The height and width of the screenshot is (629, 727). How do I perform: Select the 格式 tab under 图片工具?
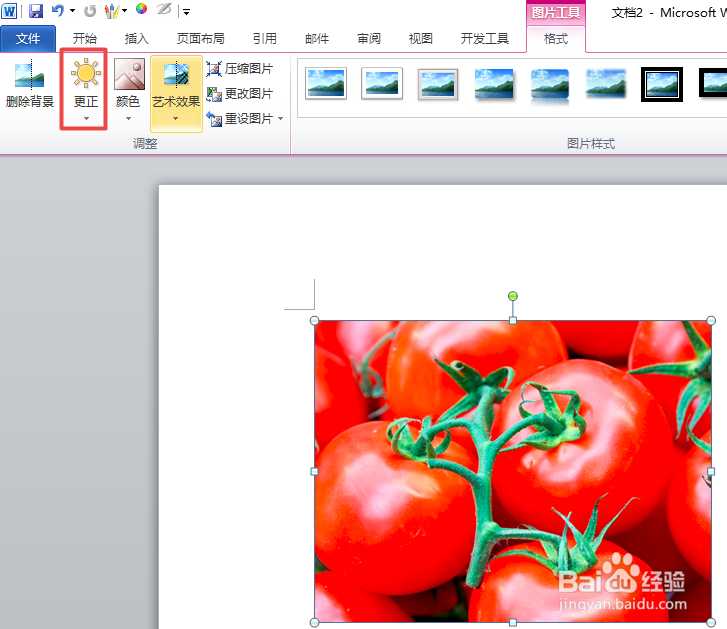point(556,38)
